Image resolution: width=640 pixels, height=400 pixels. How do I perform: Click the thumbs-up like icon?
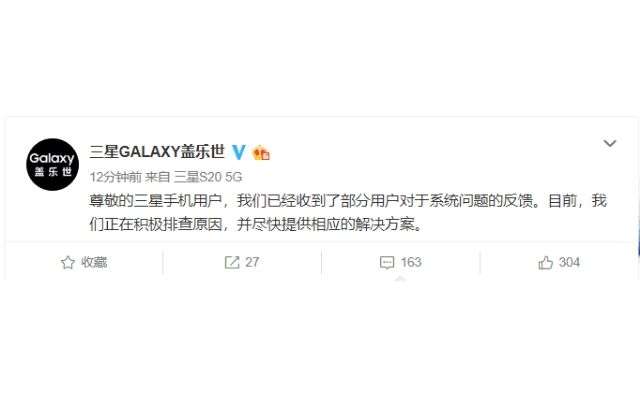[545, 262]
